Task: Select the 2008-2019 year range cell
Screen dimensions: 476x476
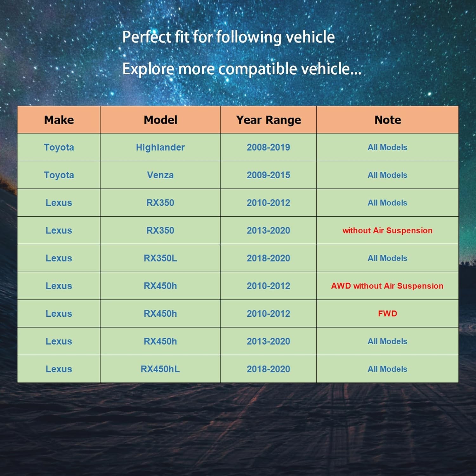Action: click(268, 147)
